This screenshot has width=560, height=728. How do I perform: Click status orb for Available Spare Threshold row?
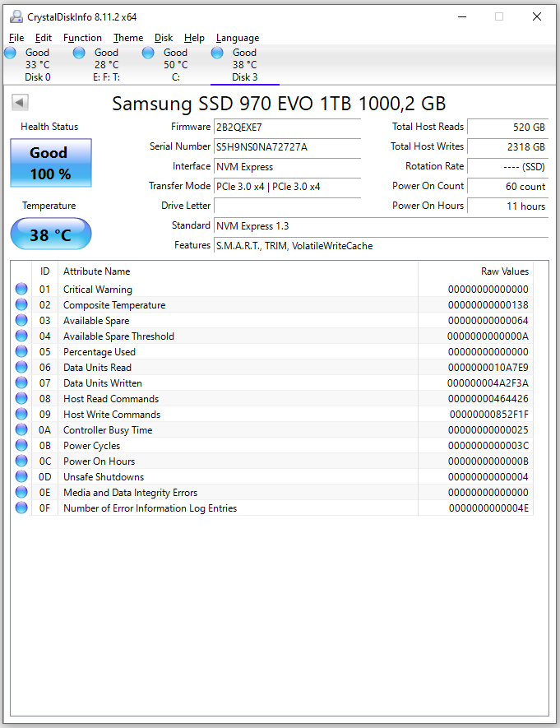coord(21,336)
